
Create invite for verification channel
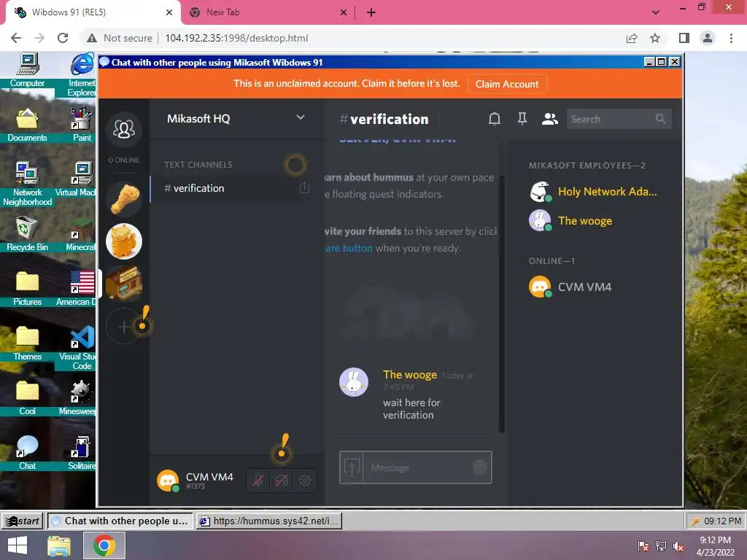pyautogui.click(x=304, y=188)
